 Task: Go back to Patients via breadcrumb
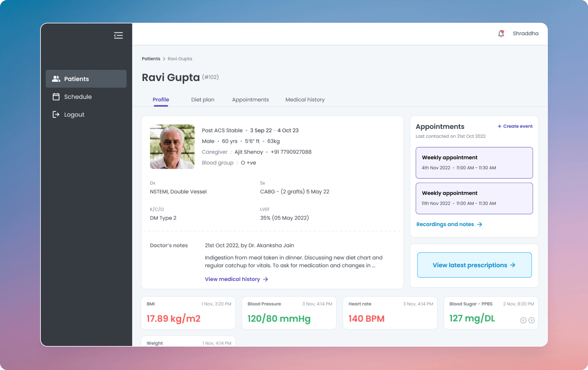pyautogui.click(x=151, y=59)
